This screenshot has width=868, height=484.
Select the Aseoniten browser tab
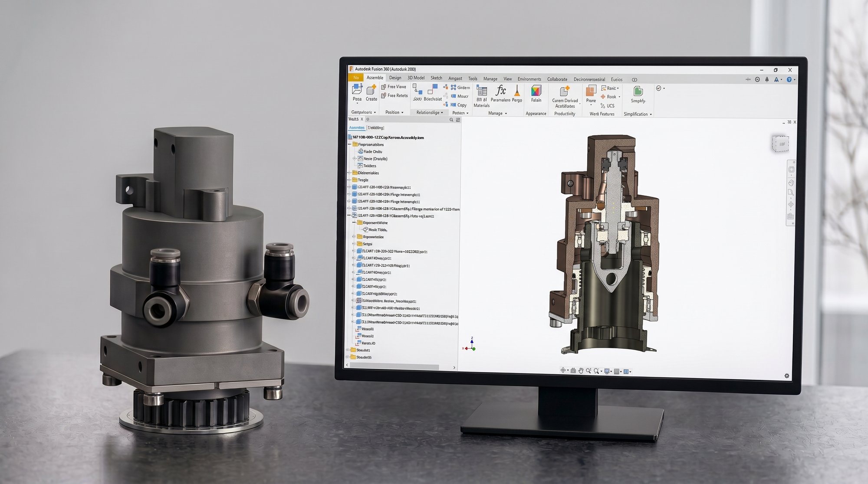(357, 128)
